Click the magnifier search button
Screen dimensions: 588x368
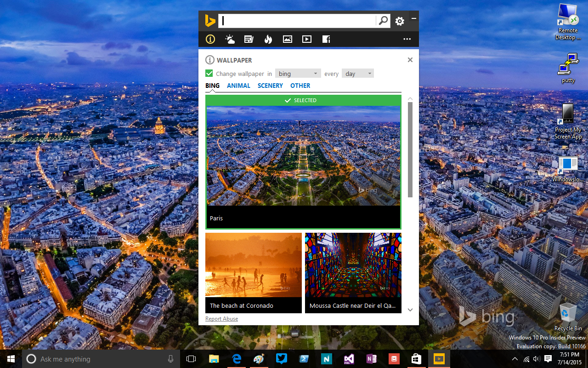[383, 21]
